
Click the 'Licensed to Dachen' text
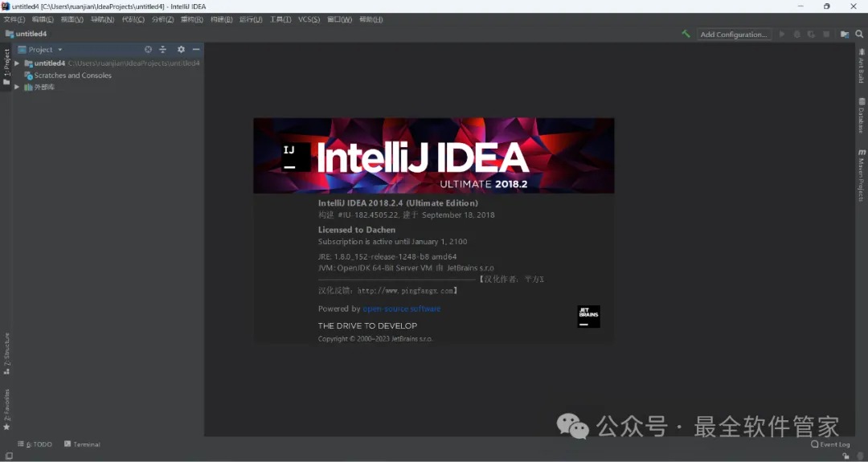click(x=357, y=230)
